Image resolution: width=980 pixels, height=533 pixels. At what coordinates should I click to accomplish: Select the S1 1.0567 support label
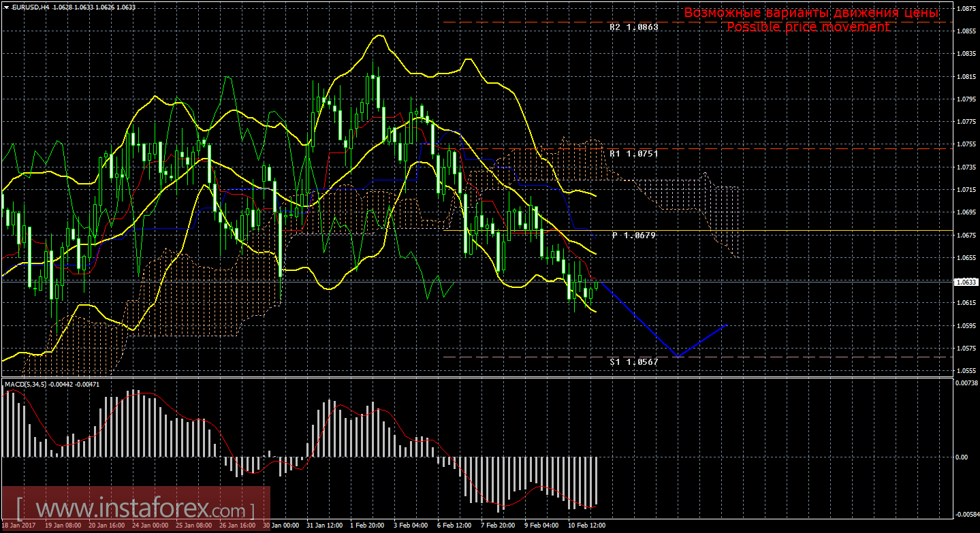[x=633, y=362]
